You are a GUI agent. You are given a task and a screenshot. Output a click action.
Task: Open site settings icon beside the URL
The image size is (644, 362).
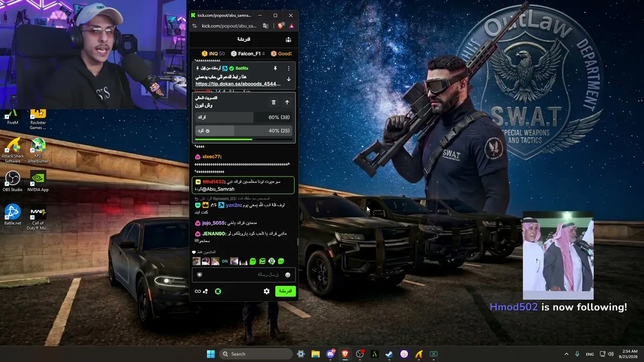[x=195, y=26]
